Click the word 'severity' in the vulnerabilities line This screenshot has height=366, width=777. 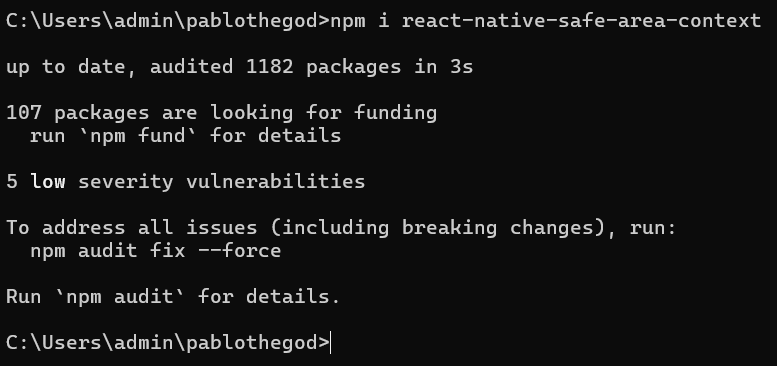point(126,182)
